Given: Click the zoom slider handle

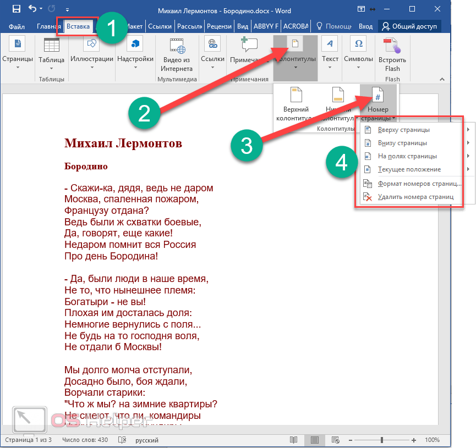Looking at the screenshot, I should coord(381,440).
